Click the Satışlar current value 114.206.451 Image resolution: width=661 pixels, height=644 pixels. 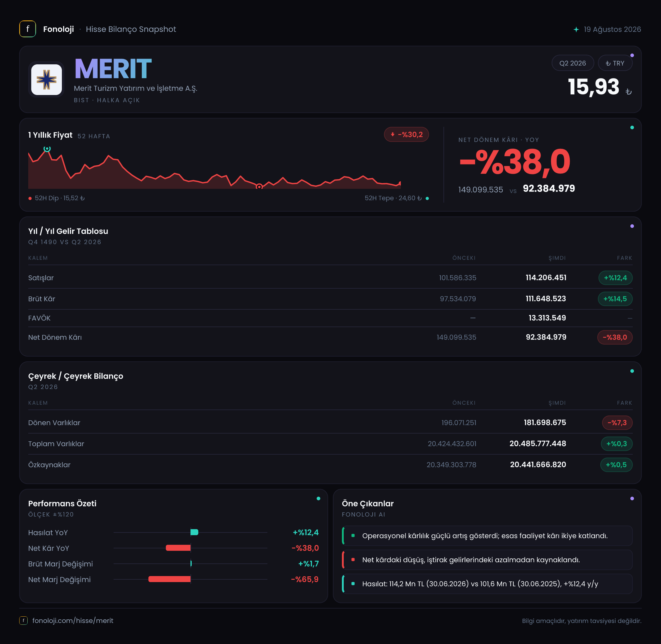[546, 278]
